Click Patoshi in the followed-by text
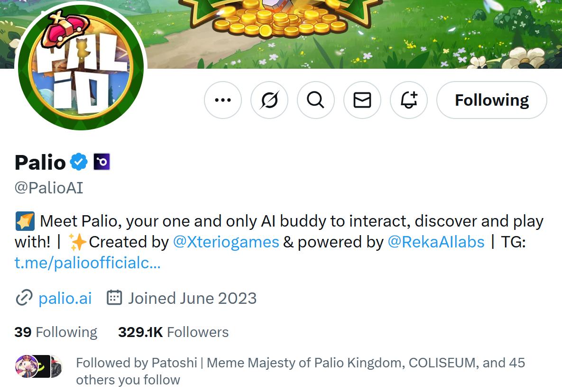The width and height of the screenshot is (562, 392). click(174, 363)
